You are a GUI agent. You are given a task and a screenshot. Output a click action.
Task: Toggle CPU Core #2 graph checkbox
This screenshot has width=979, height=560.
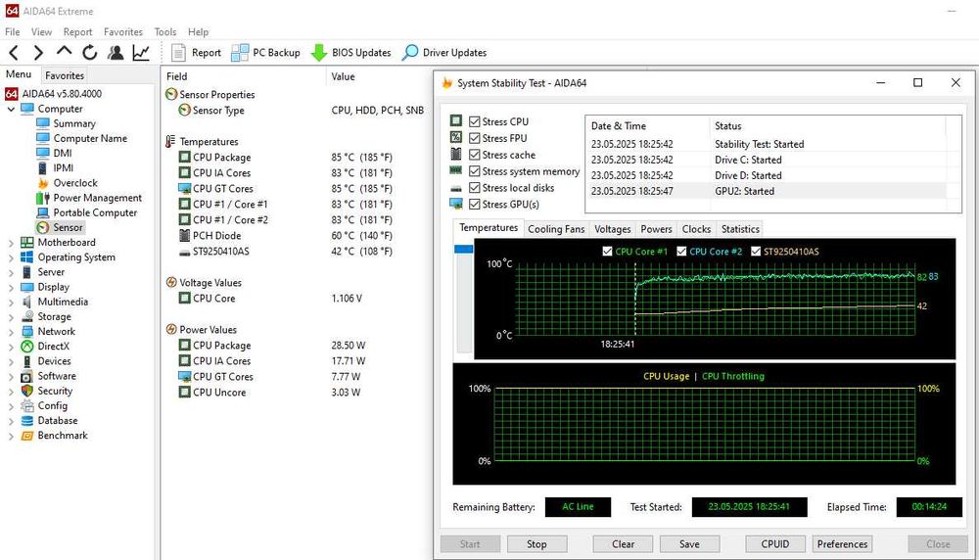(x=681, y=251)
